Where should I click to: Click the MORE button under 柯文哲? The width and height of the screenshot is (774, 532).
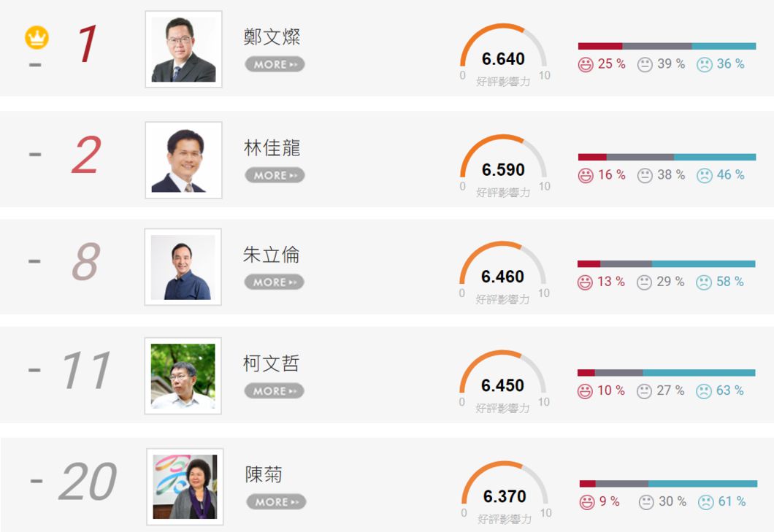(x=275, y=391)
